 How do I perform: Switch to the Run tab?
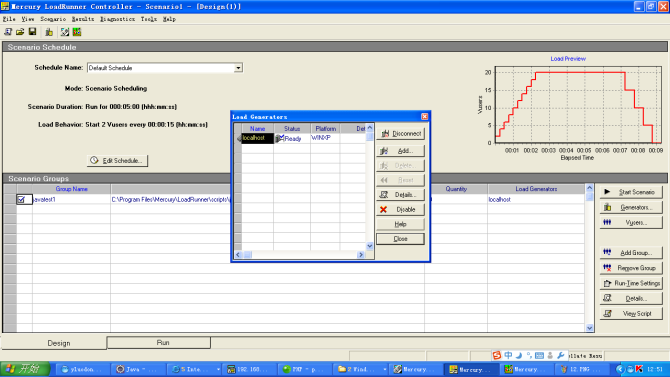pyautogui.click(x=159, y=343)
